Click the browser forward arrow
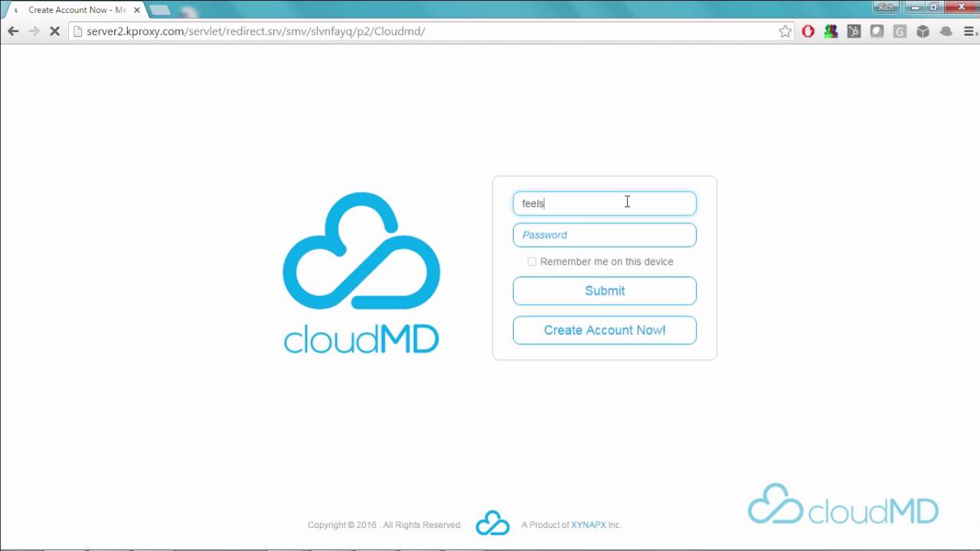Image resolution: width=980 pixels, height=551 pixels. (34, 31)
